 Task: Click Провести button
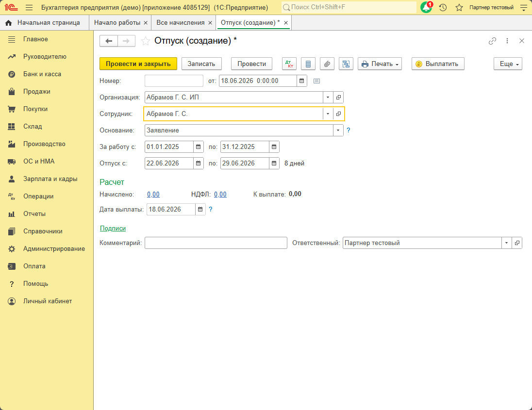(x=252, y=64)
